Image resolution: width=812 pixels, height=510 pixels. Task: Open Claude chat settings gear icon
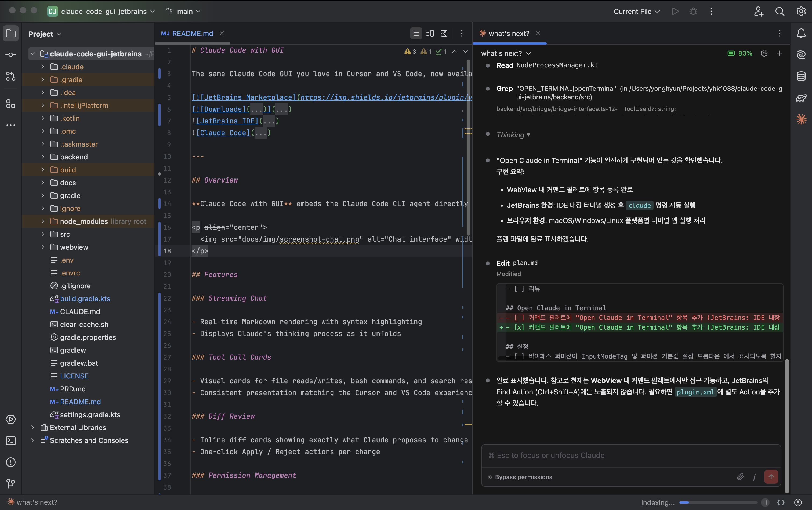tap(764, 53)
